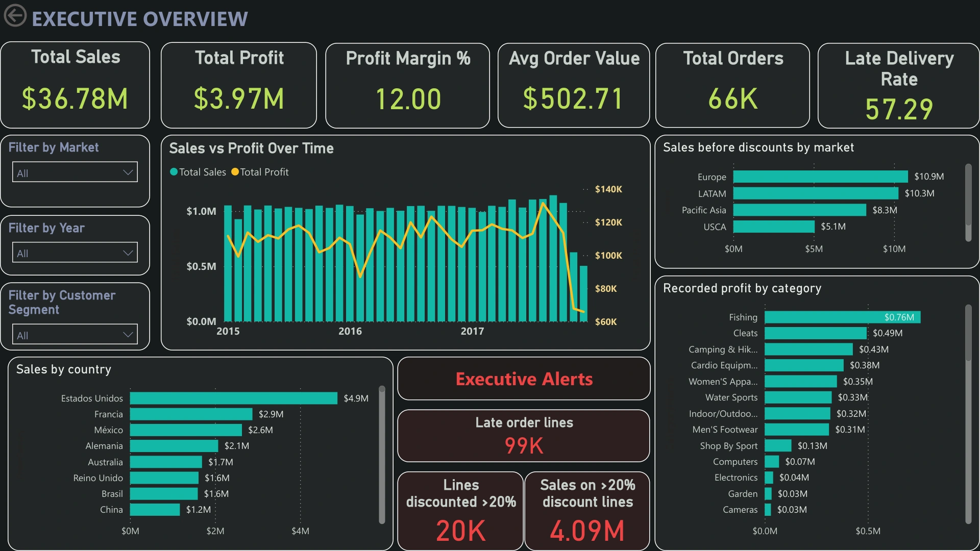Click the Men's Footwear profit bar

click(x=797, y=430)
